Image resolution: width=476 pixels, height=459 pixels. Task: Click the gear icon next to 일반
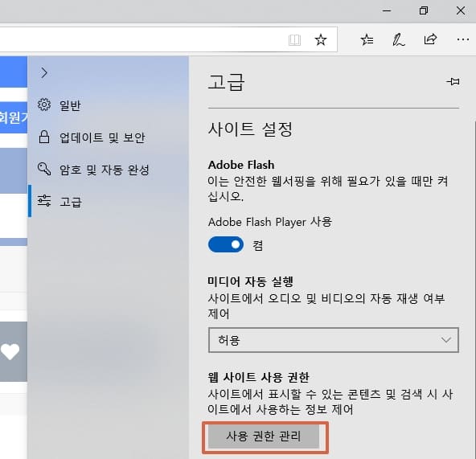(44, 105)
